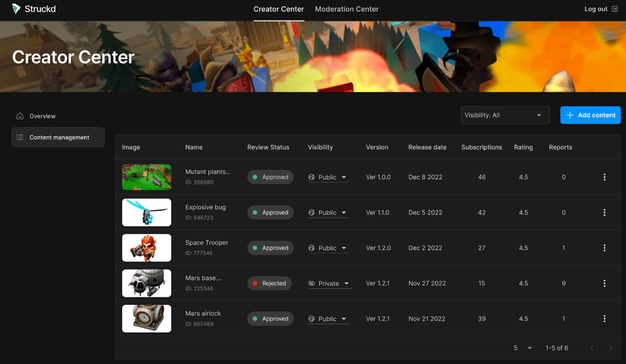This screenshot has width=626, height=364.
Task: Expand the visibility dropdown for Explosive bug
Action: 344,213
